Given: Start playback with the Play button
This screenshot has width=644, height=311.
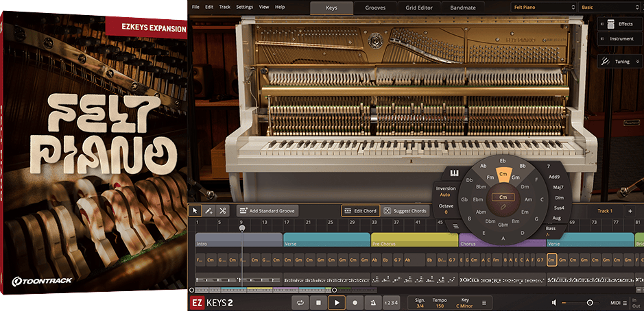Looking at the screenshot, I should (337, 303).
